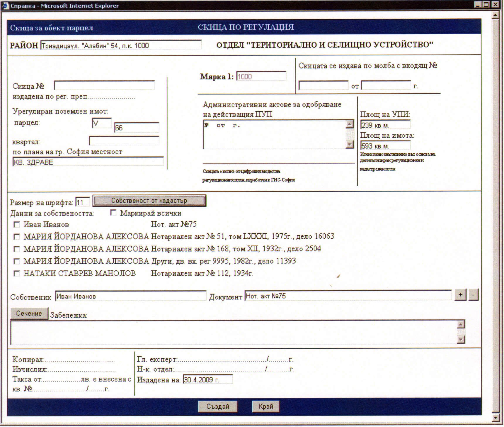Click the Издадена на date field

(x=208, y=379)
